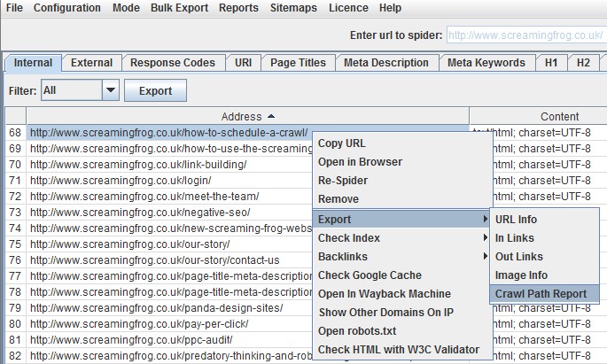Image resolution: width=607 pixels, height=364 pixels.
Task: Switch to the Meta Description tab
Action: (x=385, y=63)
